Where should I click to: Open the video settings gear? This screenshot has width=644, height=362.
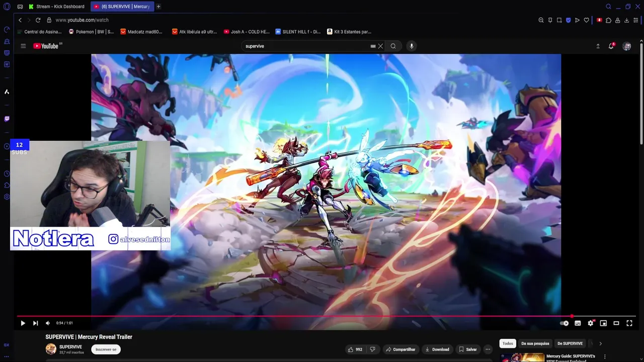(591, 323)
